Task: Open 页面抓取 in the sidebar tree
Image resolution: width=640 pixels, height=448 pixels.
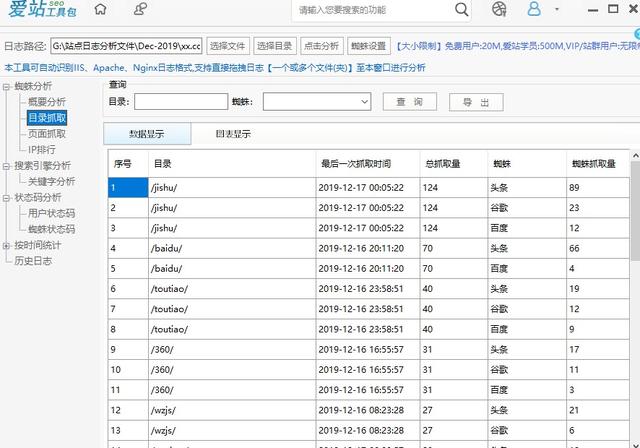Action: 47,134
